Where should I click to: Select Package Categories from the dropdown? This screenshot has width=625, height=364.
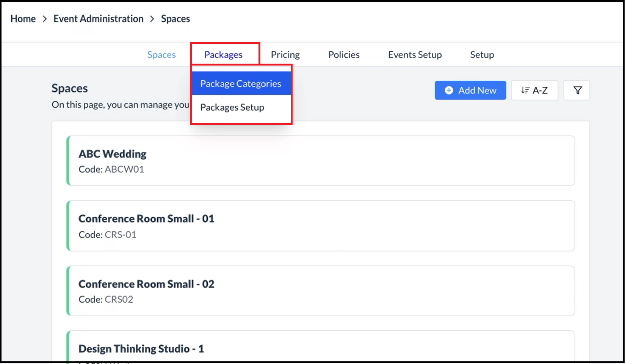[x=241, y=84]
